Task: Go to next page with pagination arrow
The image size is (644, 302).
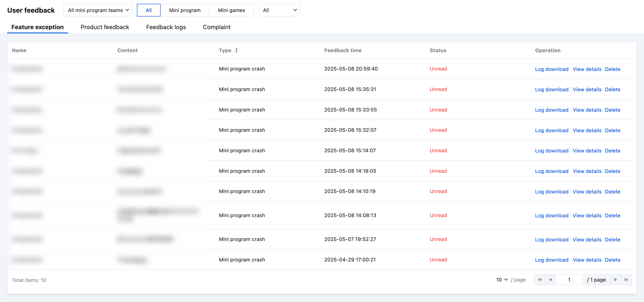Action: [615, 280]
